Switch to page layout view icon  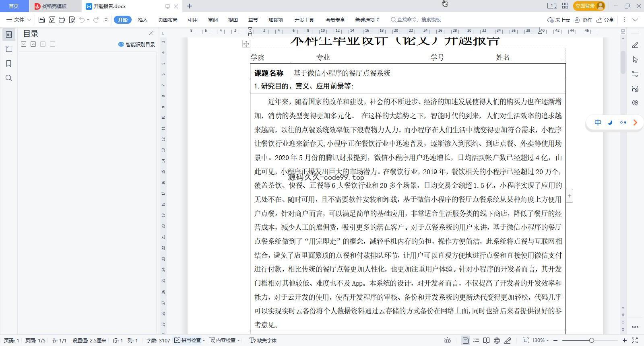(x=465, y=340)
